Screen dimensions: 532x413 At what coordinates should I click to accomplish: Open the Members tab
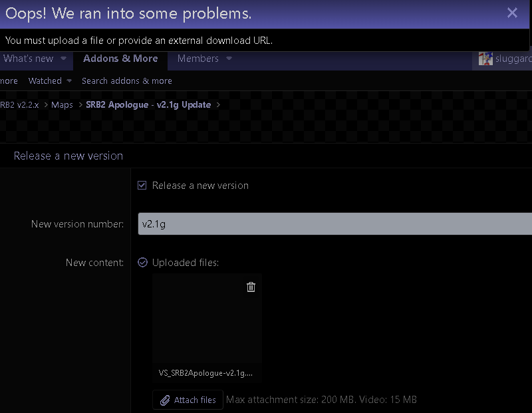pos(198,59)
